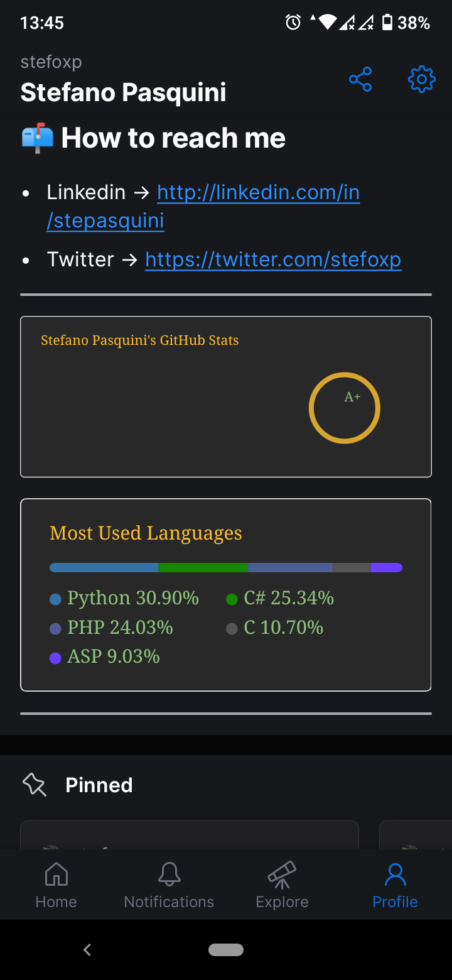Image resolution: width=452 pixels, height=980 pixels.
Task: Tap the language distribution bar
Action: [226, 567]
